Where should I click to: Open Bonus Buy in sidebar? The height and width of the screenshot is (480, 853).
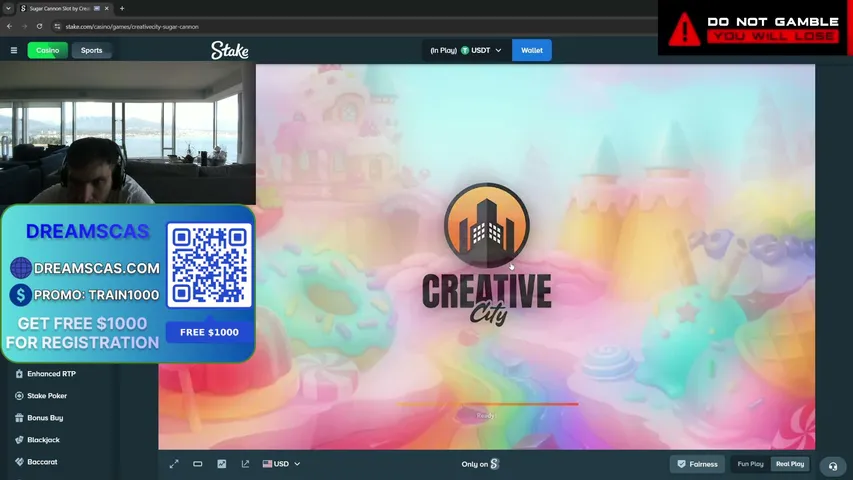tap(45, 418)
